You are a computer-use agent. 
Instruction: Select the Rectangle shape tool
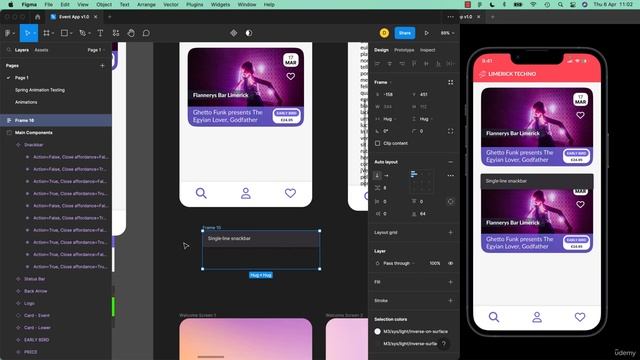tap(64, 33)
